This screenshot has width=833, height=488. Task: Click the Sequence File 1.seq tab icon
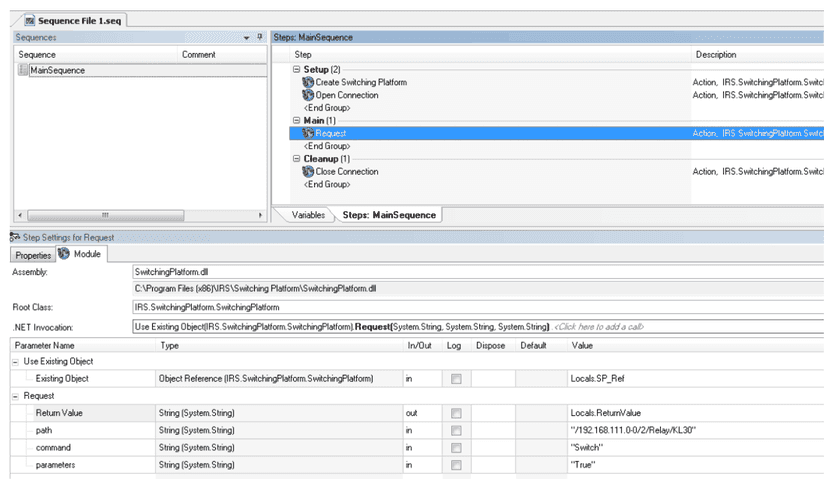30,21
